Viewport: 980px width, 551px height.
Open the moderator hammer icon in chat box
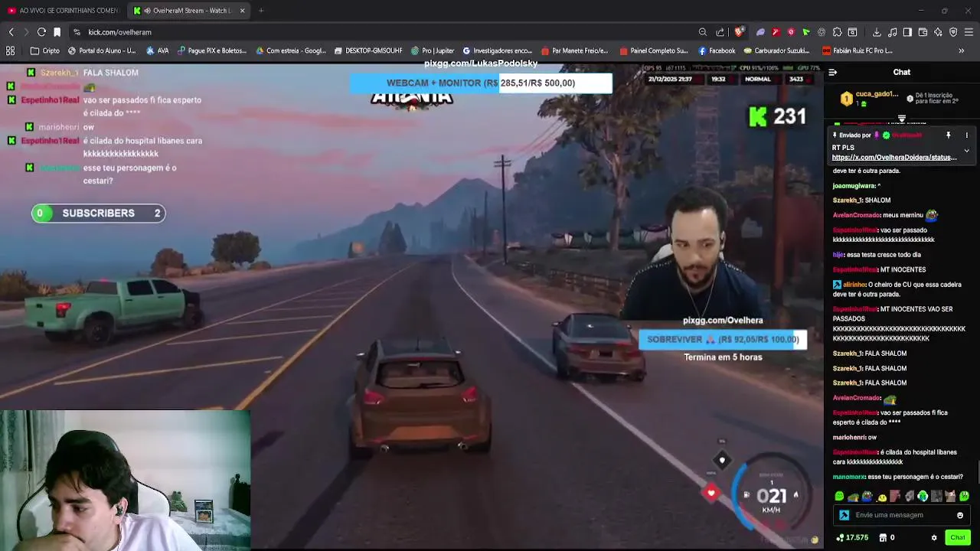click(x=844, y=515)
